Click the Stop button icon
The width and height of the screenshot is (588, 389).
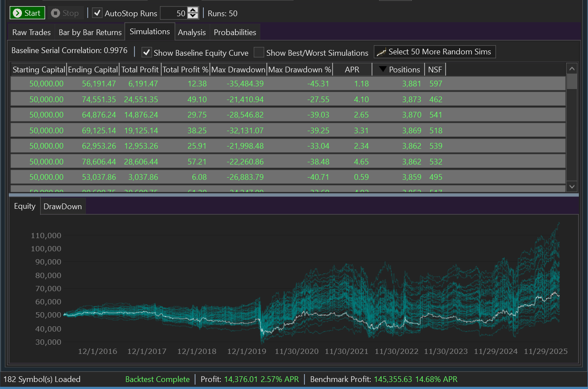click(x=55, y=13)
